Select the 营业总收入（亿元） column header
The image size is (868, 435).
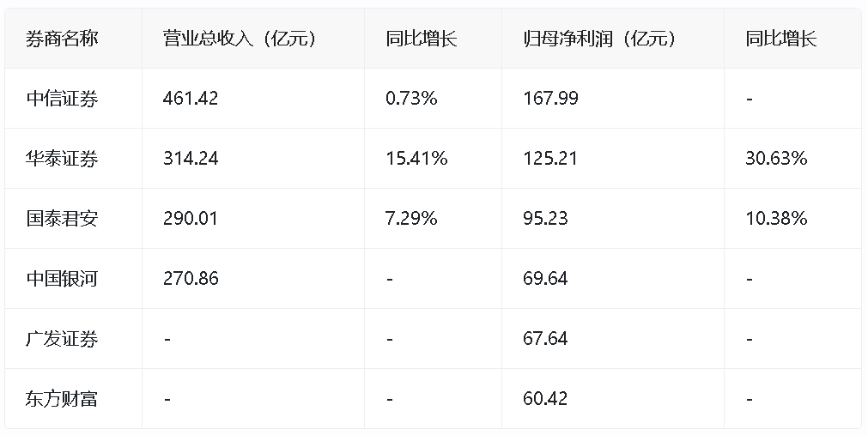click(240, 39)
